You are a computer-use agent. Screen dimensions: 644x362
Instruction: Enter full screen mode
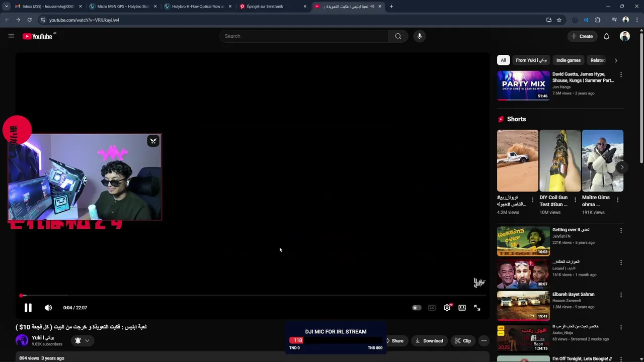477,308
